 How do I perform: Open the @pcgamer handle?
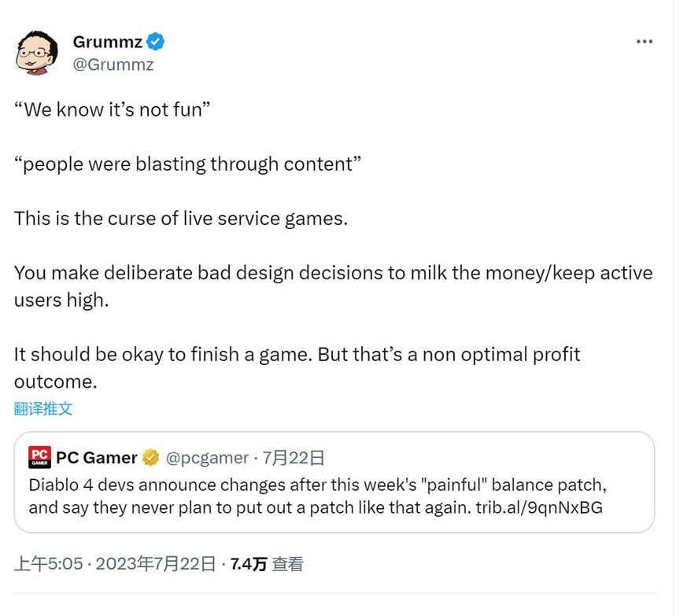pos(206,458)
